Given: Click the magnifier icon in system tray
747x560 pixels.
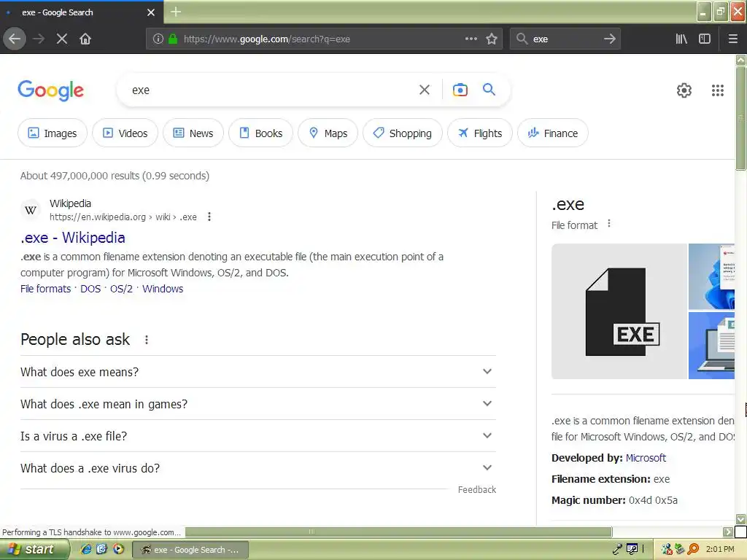Looking at the screenshot, I should tap(694, 549).
